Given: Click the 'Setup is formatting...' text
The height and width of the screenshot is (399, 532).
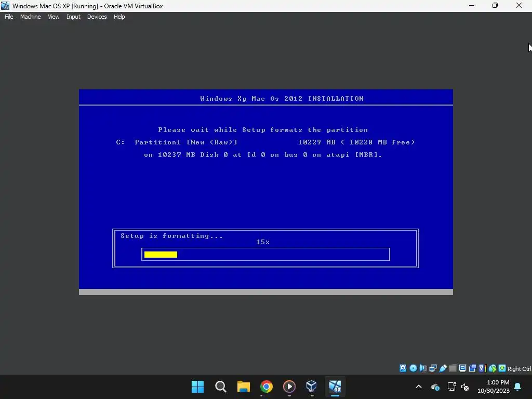Looking at the screenshot, I should (171, 236).
